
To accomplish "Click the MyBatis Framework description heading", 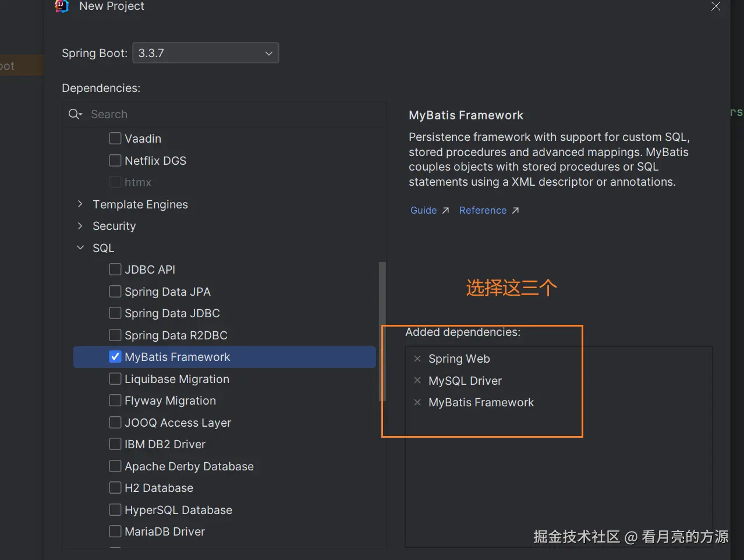I will 466,115.
